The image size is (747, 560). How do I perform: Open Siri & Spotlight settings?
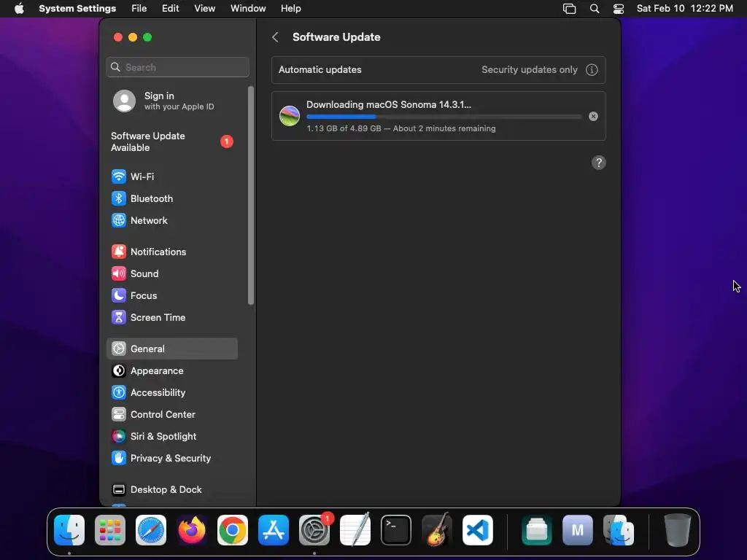172,437
